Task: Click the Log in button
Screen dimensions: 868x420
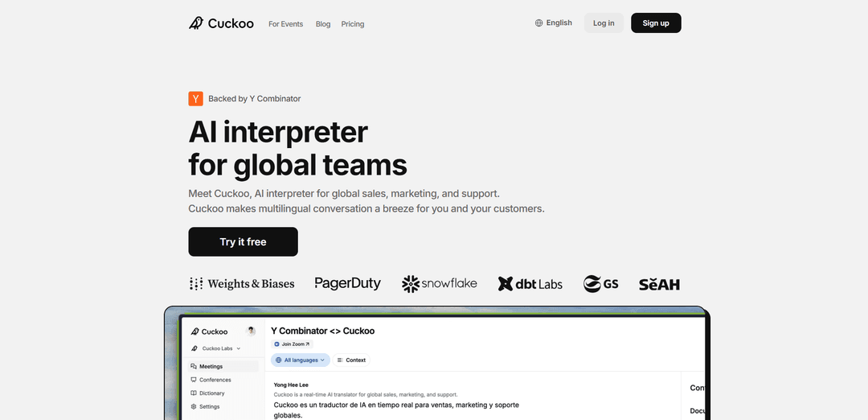Action: (604, 23)
